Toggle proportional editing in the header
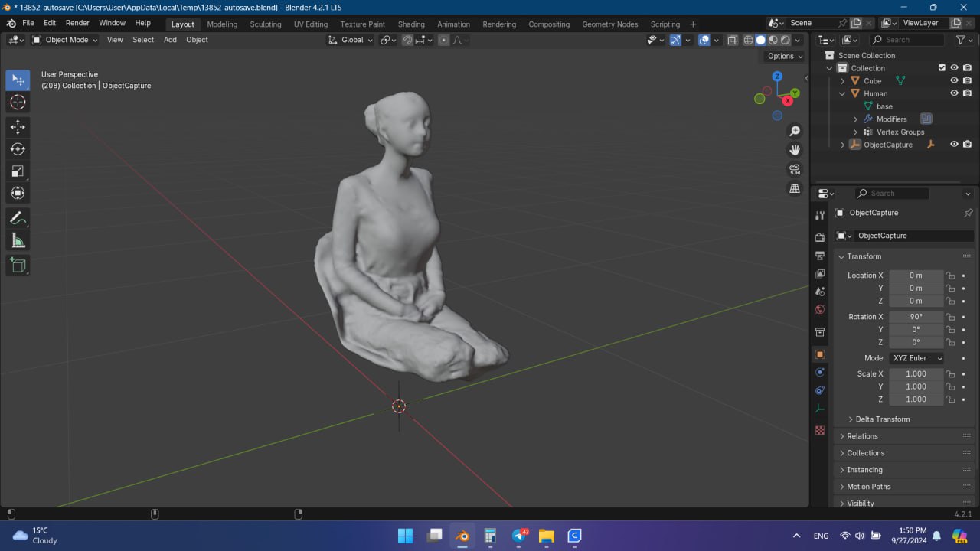Image resolution: width=980 pixels, height=551 pixels. pos(443,40)
